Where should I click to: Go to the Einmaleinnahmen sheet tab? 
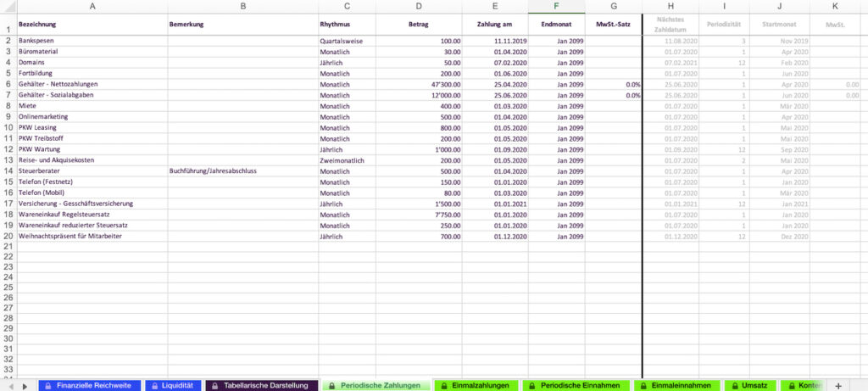coord(677,385)
